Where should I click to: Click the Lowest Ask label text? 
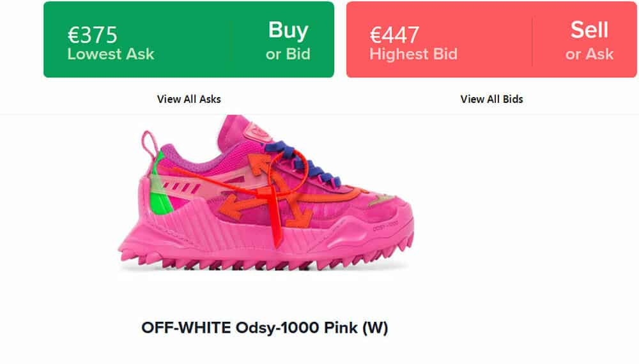click(x=111, y=54)
